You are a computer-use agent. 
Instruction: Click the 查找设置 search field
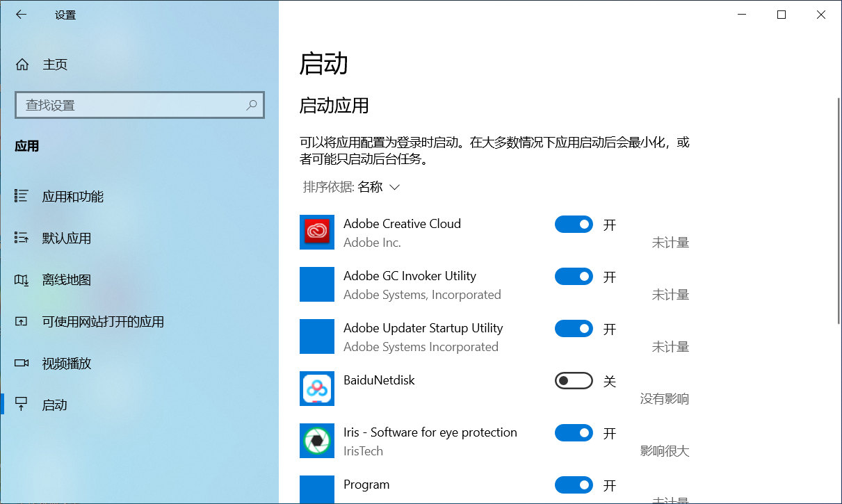[140, 105]
